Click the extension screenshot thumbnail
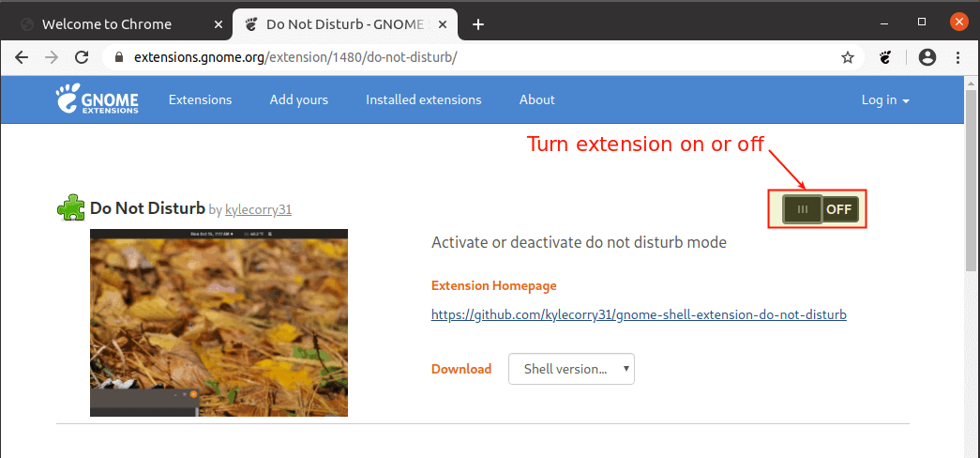Viewport: 980px width, 458px height. (x=219, y=322)
